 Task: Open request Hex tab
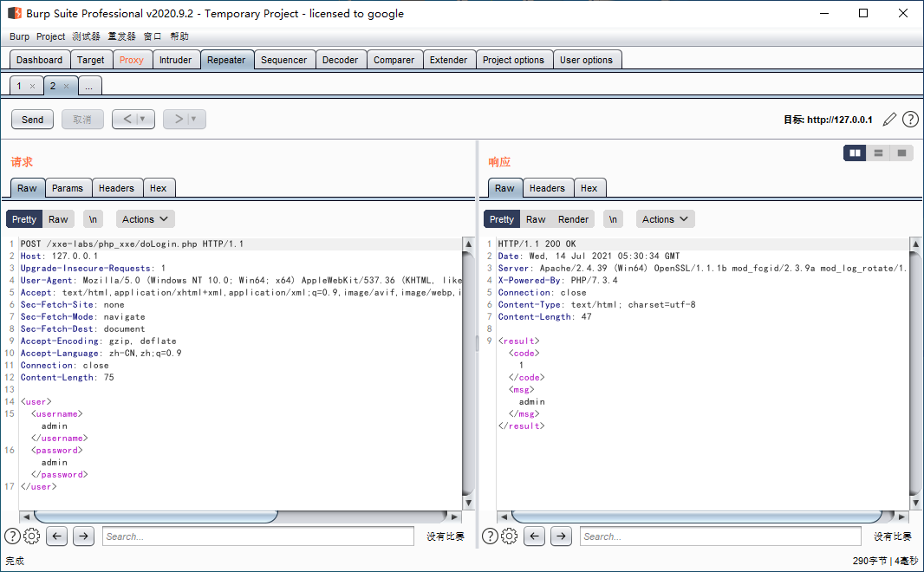click(x=159, y=189)
